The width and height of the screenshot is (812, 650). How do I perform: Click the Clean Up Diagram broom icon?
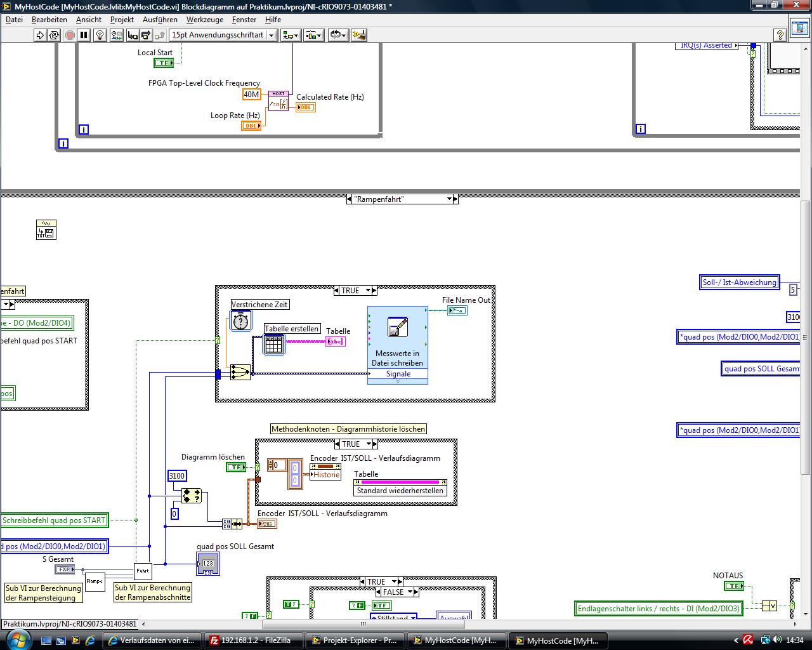click(358, 36)
